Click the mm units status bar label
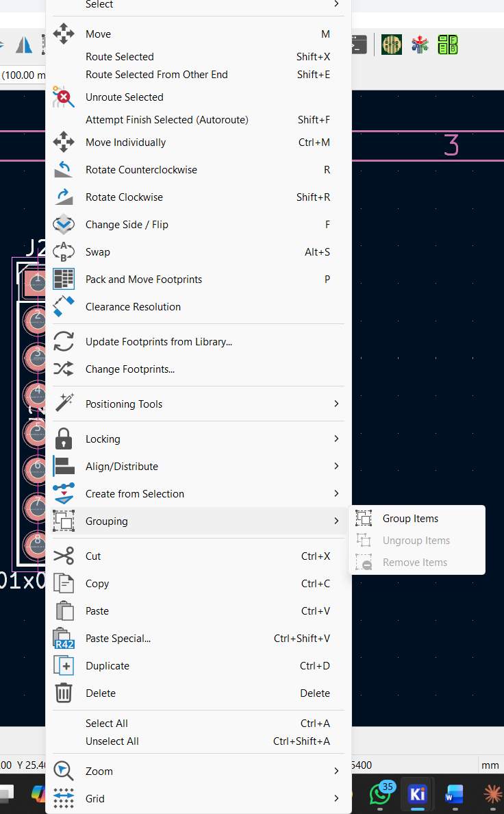Image resolution: width=504 pixels, height=814 pixels. (x=490, y=765)
